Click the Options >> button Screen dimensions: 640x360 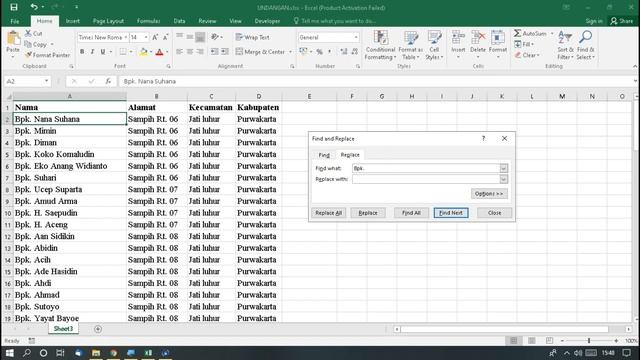tap(489, 193)
